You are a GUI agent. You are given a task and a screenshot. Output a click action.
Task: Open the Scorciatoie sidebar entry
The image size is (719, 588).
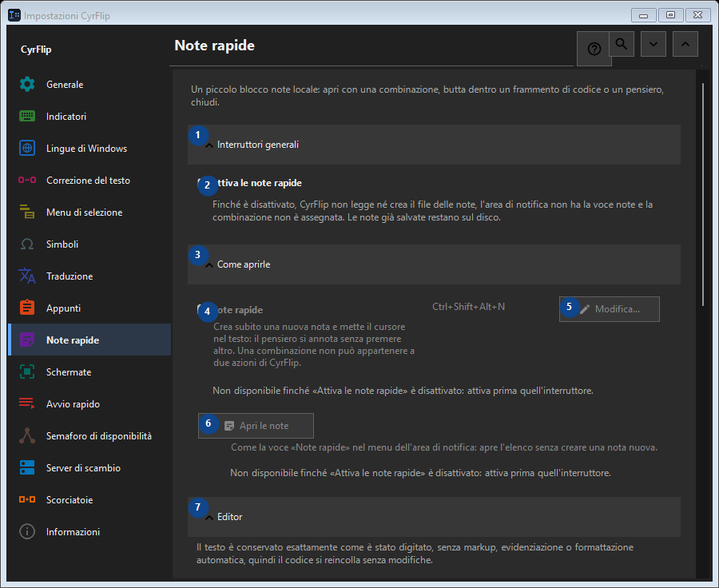tap(89, 500)
